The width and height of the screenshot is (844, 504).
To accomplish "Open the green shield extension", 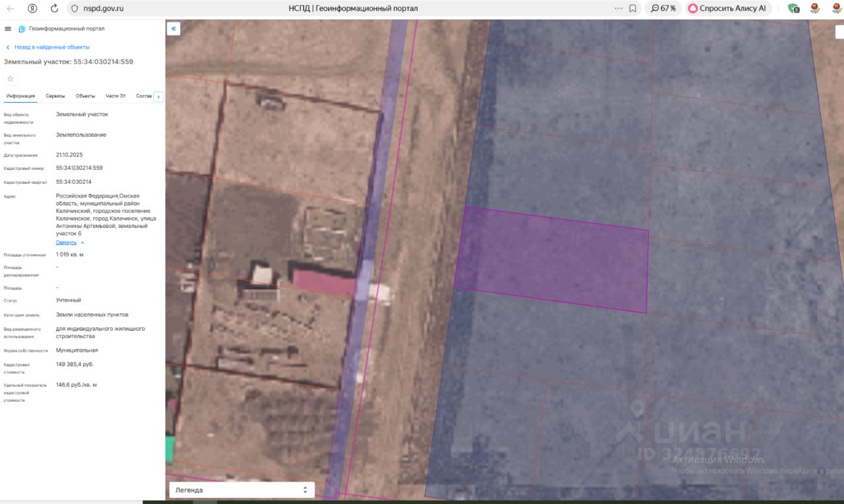I will (793, 9).
